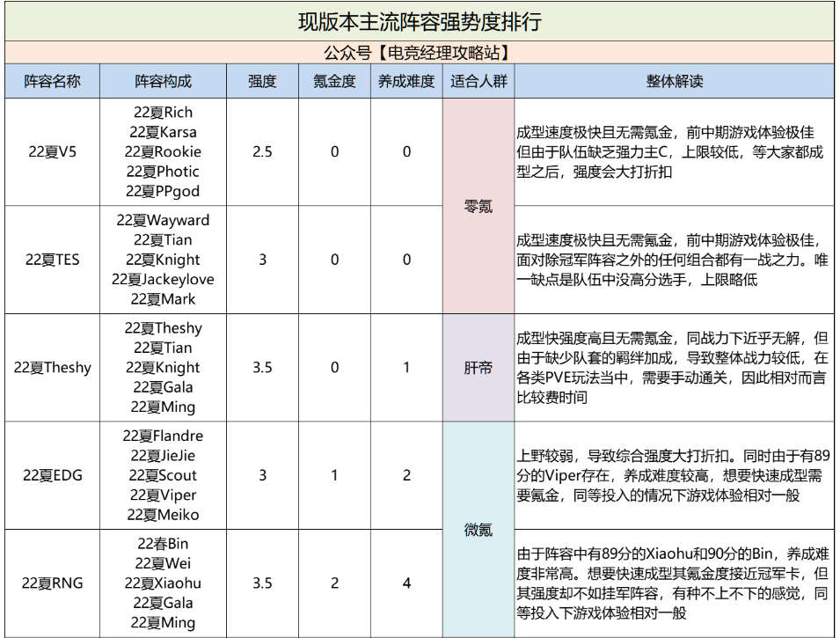Screen dimensions: 840x638
Task: Select the 氪金度 column header
Action: point(334,81)
